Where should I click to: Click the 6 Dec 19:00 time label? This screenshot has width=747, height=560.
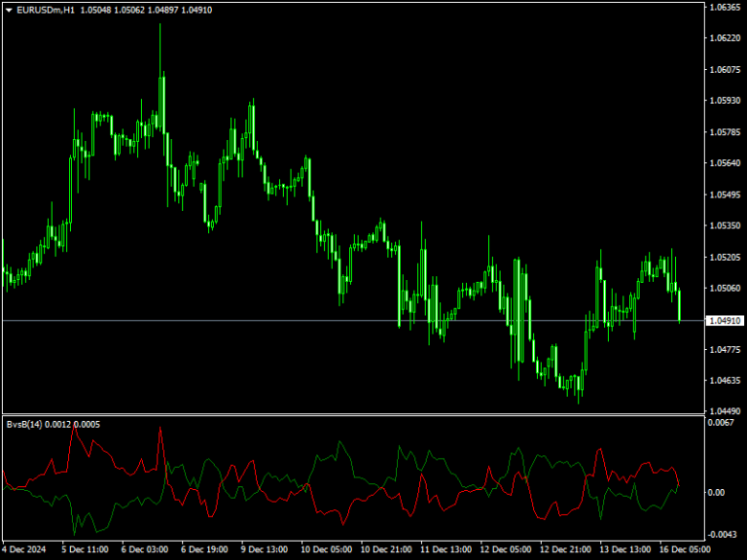pos(204,549)
